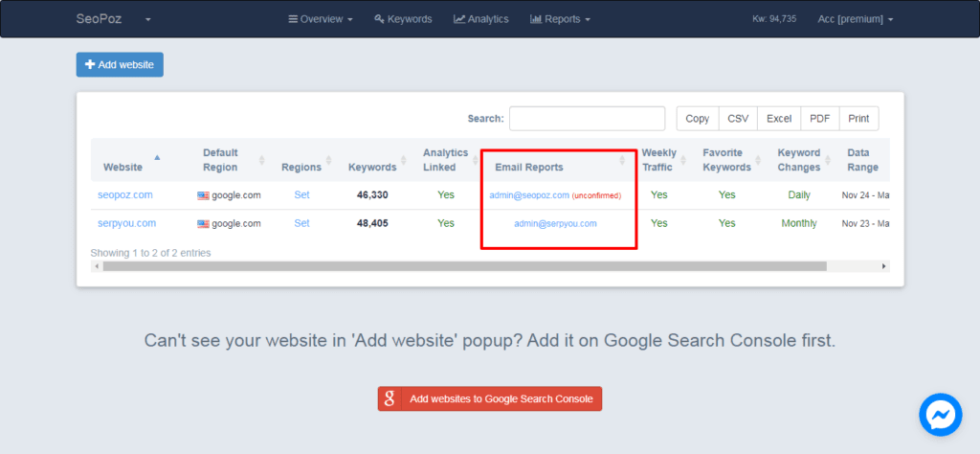Image resolution: width=980 pixels, height=454 pixels.
Task: Click 'Showing 1 to 2 of 2 entries'
Action: 150,253
